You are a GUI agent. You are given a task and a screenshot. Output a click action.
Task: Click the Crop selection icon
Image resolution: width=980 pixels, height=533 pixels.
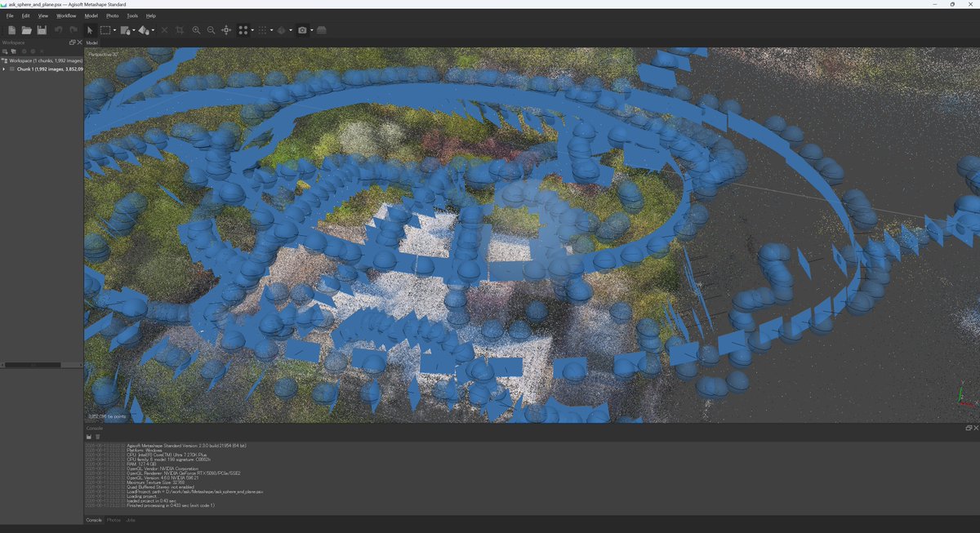pyautogui.click(x=180, y=30)
